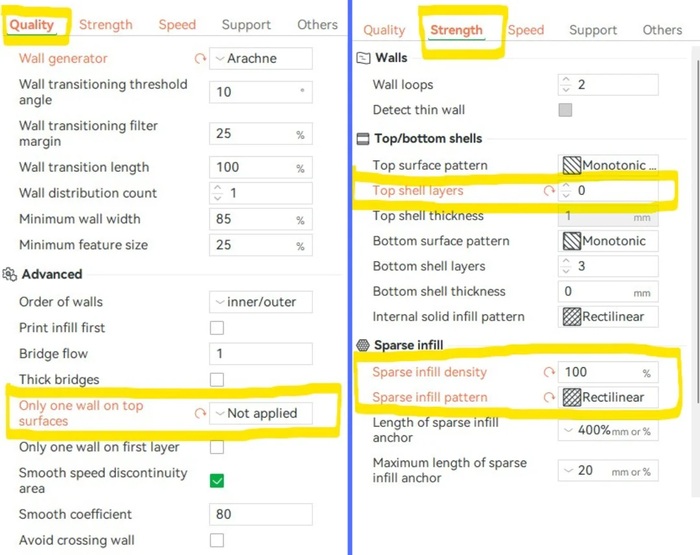Reset Top shell layers value arrow
Viewport: 700px width, 555px height.
pos(547,190)
